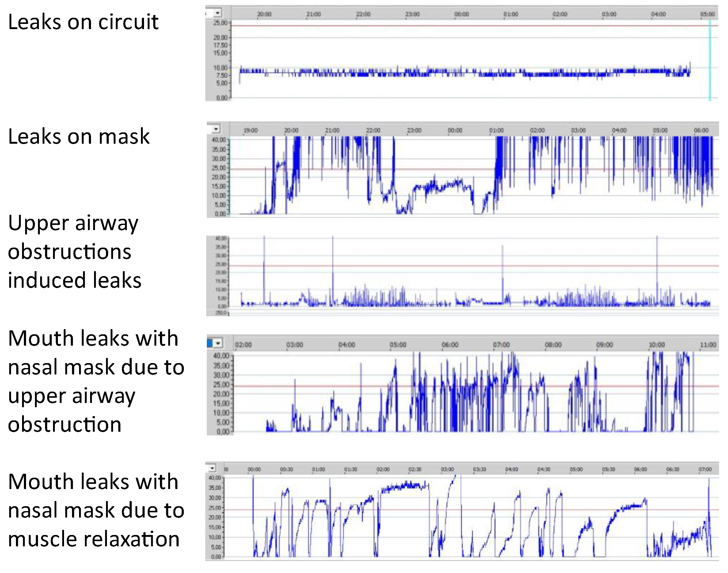Click the 25.00 y-axis label, circuit chart

pos(220,23)
